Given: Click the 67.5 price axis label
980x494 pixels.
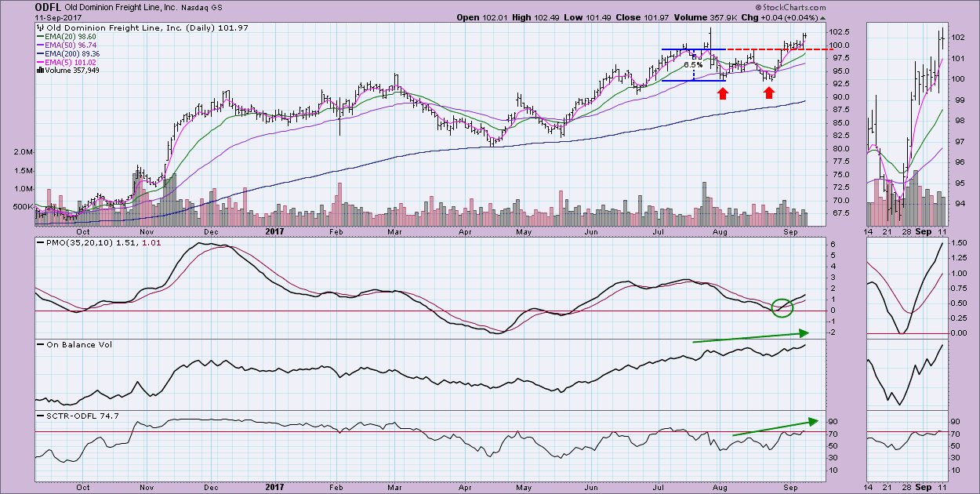Looking at the screenshot, I should (x=843, y=213).
